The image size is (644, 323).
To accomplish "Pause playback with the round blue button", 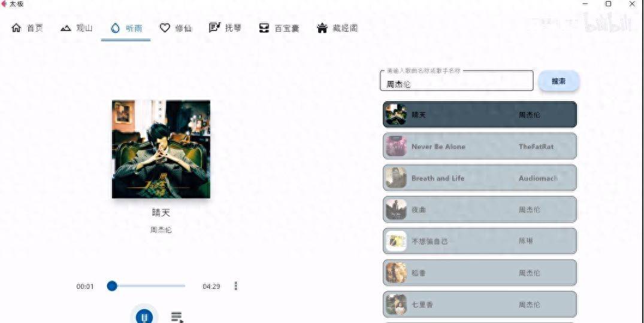I will click(x=144, y=316).
